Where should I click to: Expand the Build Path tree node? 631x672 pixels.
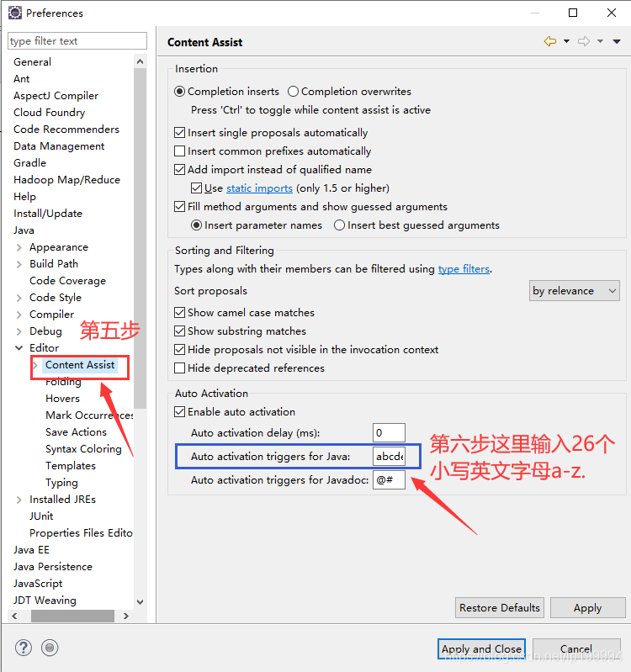click(x=19, y=264)
